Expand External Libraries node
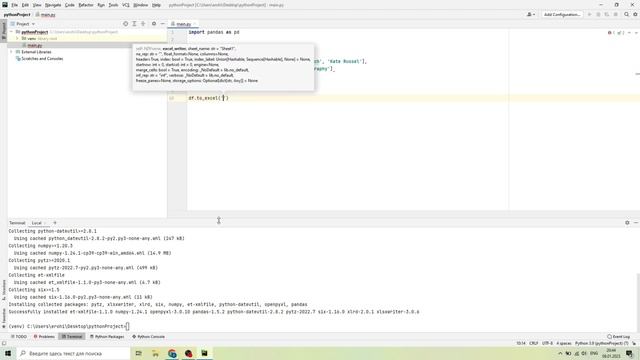The image size is (640, 360). [x=11, y=52]
